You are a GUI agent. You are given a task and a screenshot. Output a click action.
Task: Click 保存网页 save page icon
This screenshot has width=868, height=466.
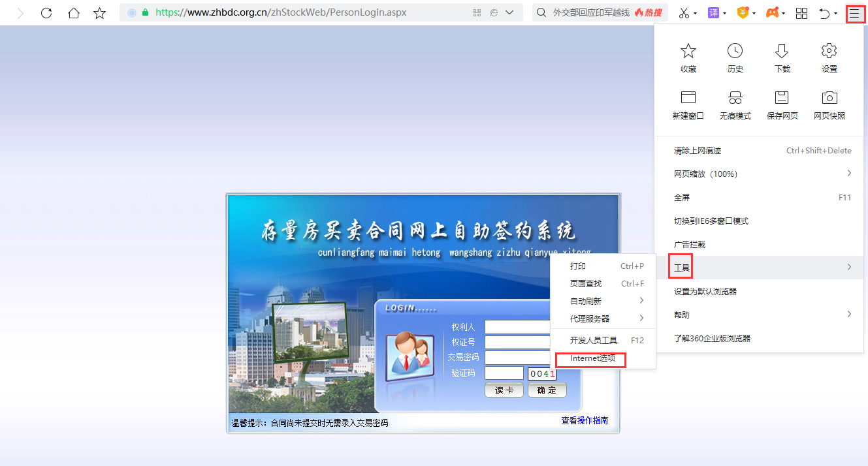click(x=782, y=99)
